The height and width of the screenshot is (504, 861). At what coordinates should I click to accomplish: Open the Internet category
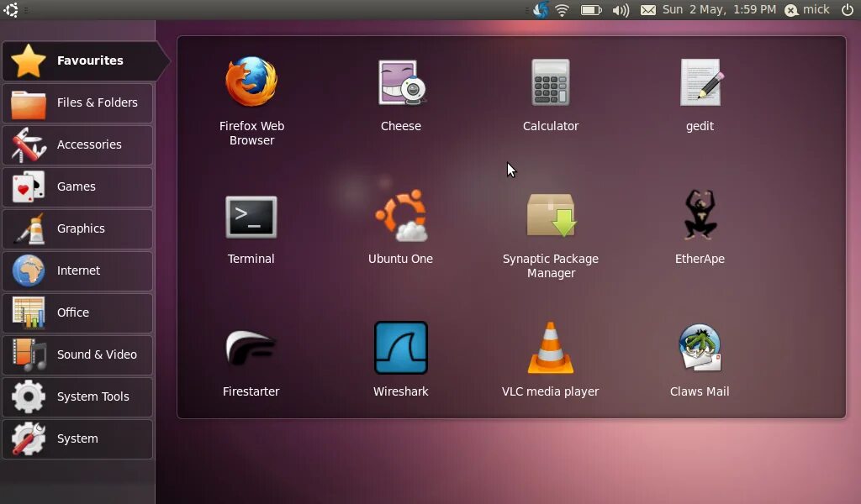[x=77, y=271]
